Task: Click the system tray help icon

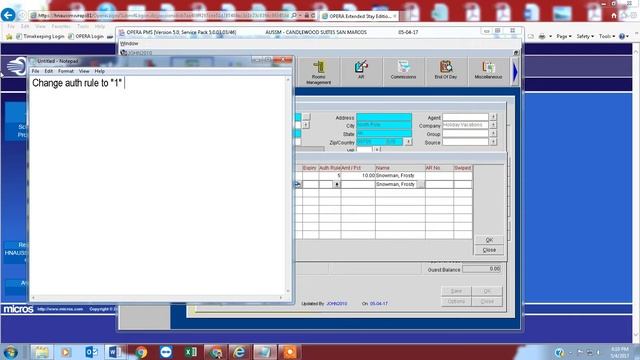Action: [x=559, y=352]
